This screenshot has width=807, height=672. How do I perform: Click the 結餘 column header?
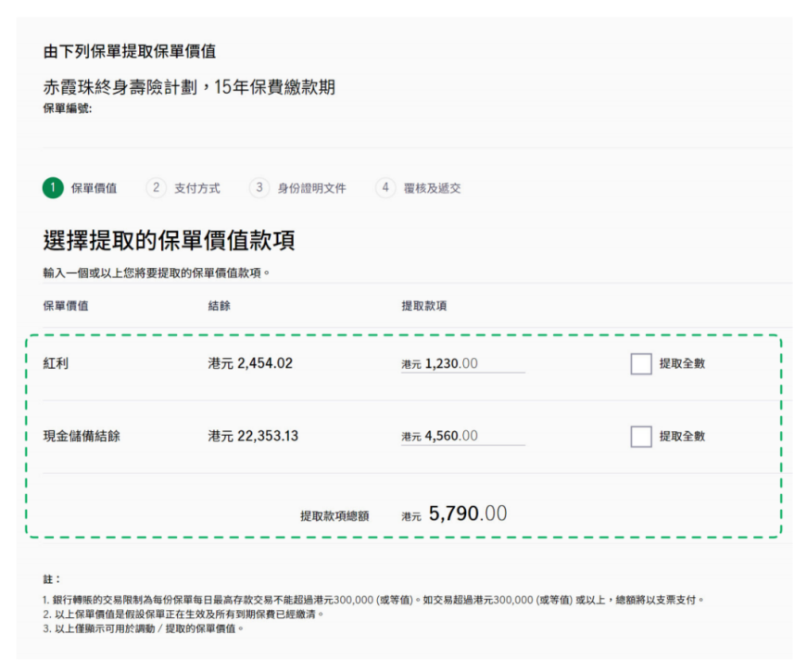tap(220, 306)
